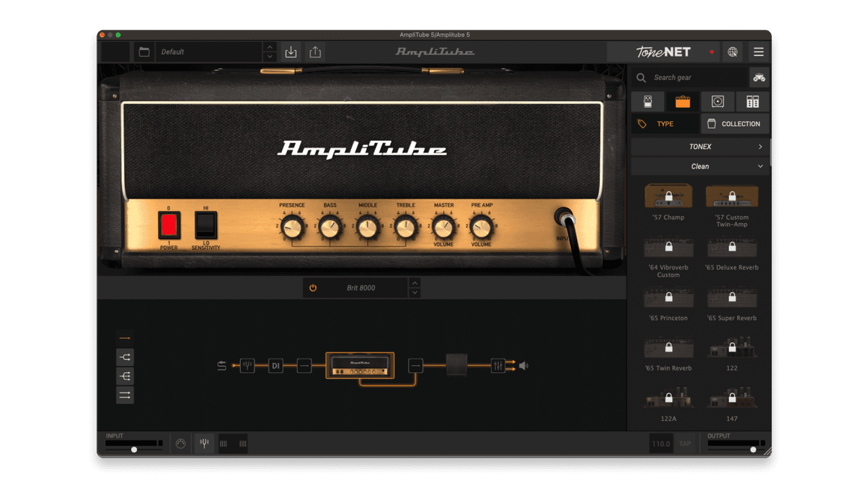Select the amplifier gear category icon
868x488 pixels.
click(682, 101)
